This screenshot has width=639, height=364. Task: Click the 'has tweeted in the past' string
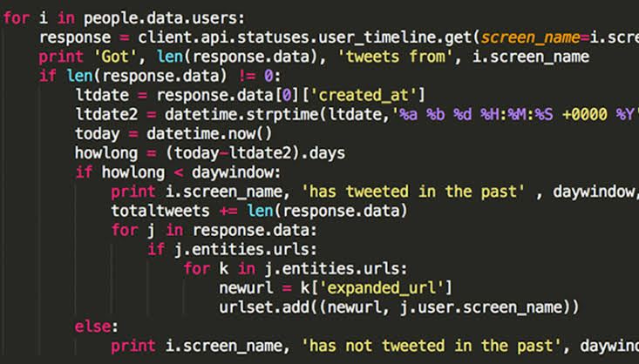pyautogui.click(x=413, y=192)
